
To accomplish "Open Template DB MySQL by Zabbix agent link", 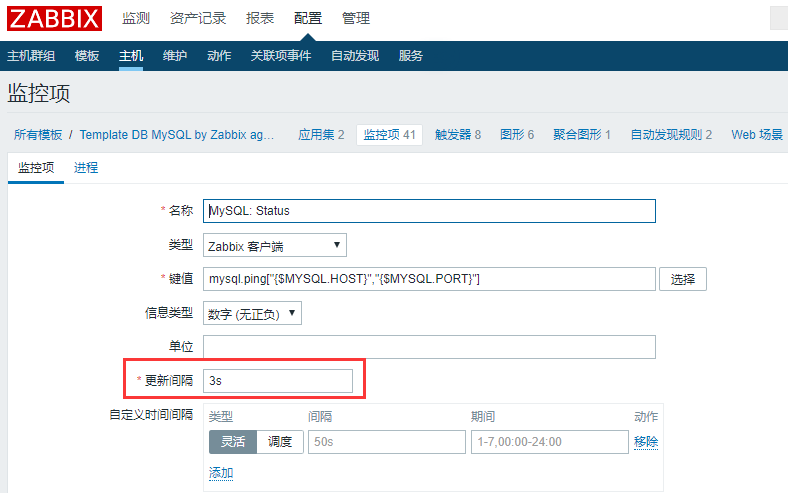I will [x=177, y=135].
